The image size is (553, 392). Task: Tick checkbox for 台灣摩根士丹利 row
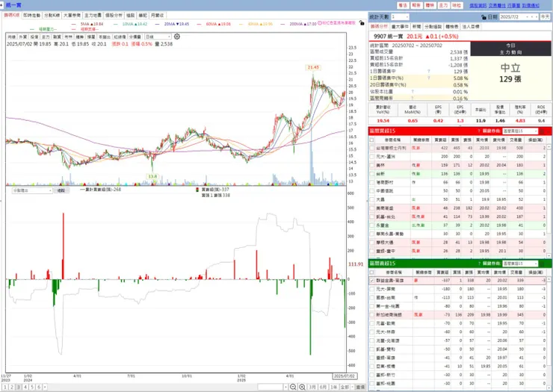371,148
